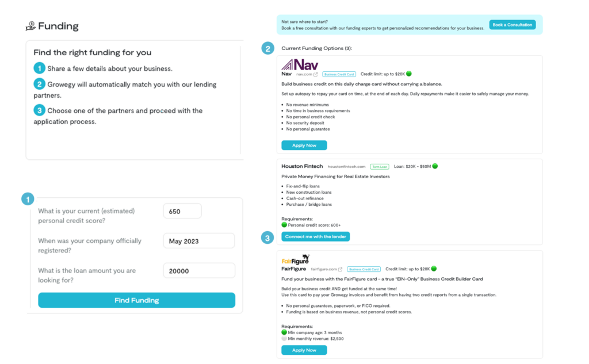
Task: Focus the personal credit score field
Action: click(182, 211)
